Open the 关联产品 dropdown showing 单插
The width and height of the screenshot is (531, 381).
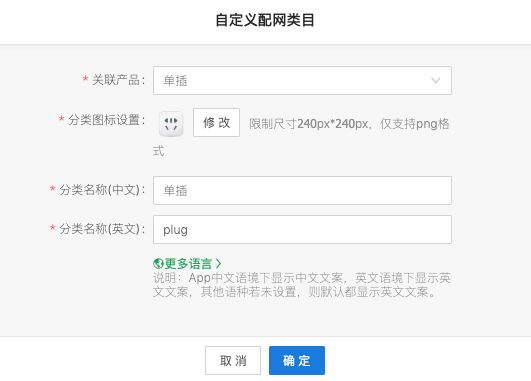click(x=302, y=80)
